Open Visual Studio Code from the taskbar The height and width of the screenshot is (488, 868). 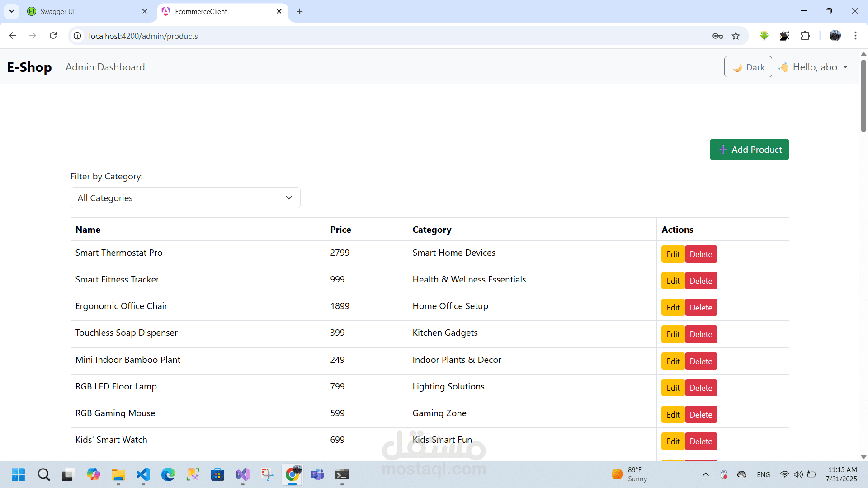tap(143, 474)
